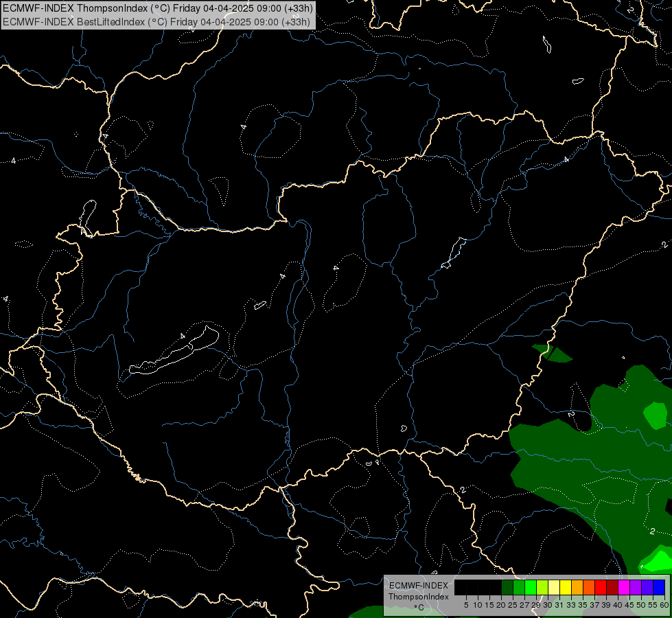The height and width of the screenshot is (618, 672).
Task: Click the legend tick label 31
Action: tap(559, 605)
